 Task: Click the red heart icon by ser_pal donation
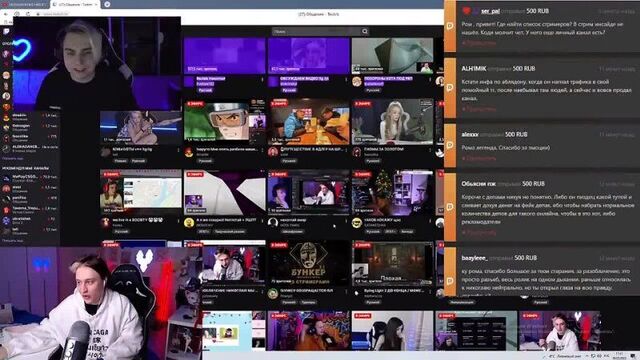pyautogui.click(x=466, y=11)
